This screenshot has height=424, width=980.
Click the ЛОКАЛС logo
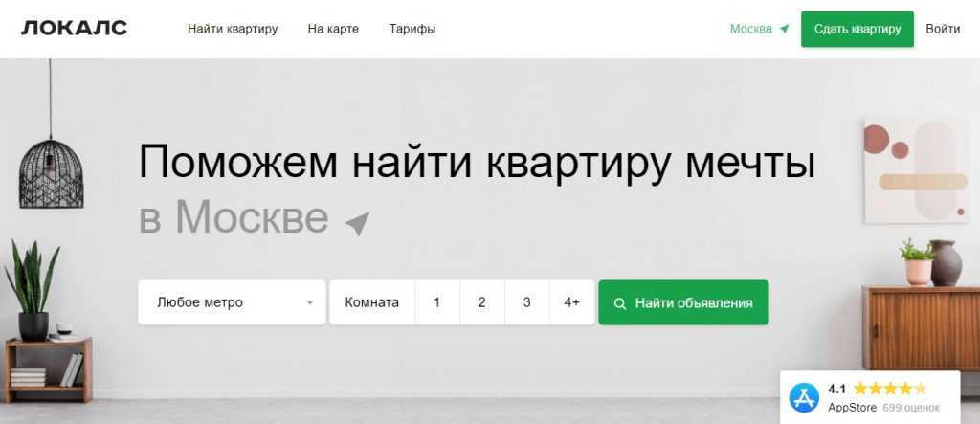(x=74, y=29)
